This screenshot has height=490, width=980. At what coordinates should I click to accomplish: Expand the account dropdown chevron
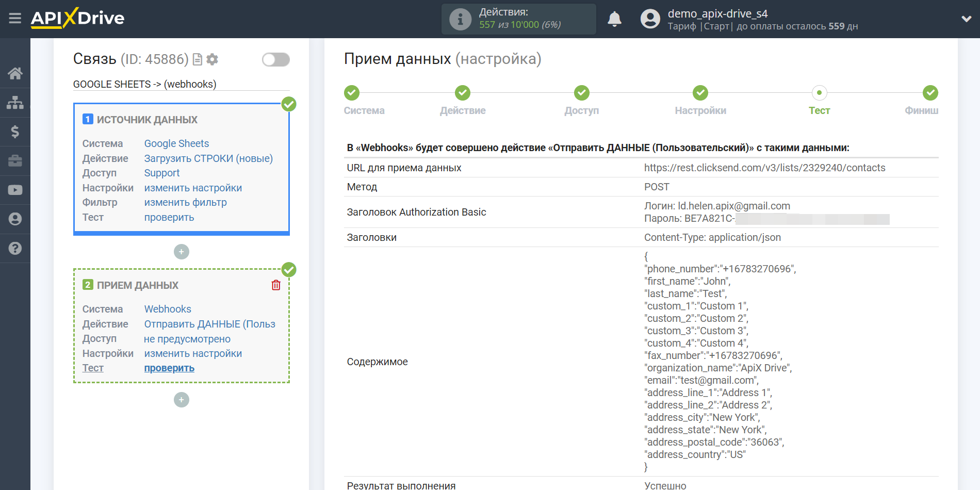[x=967, y=19]
